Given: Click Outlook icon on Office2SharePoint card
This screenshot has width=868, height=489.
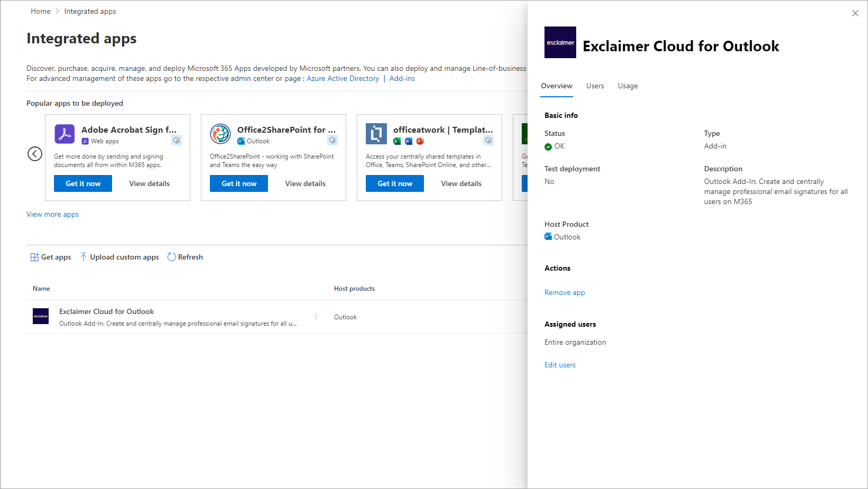Looking at the screenshot, I should coord(241,141).
